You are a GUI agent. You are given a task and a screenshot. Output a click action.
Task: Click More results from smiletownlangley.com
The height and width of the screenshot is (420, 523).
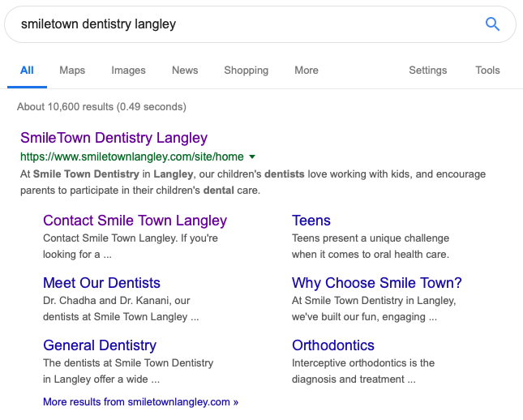click(140, 402)
